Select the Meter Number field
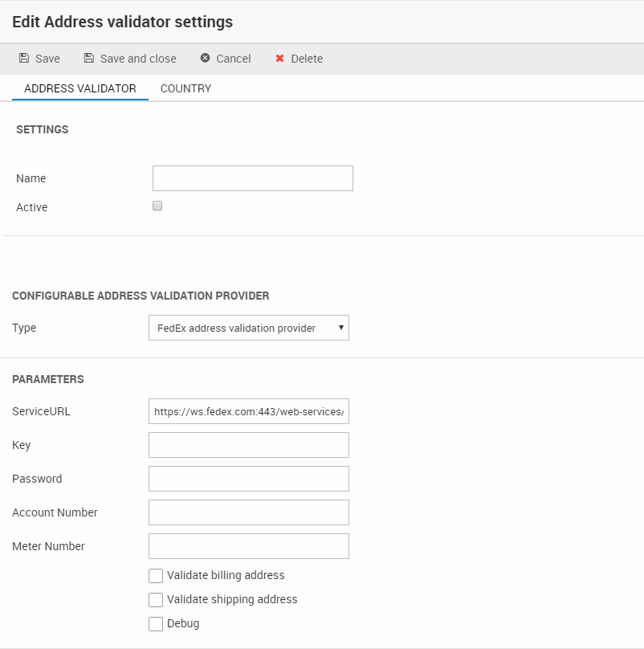The height and width of the screenshot is (649, 644). (x=248, y=546)
